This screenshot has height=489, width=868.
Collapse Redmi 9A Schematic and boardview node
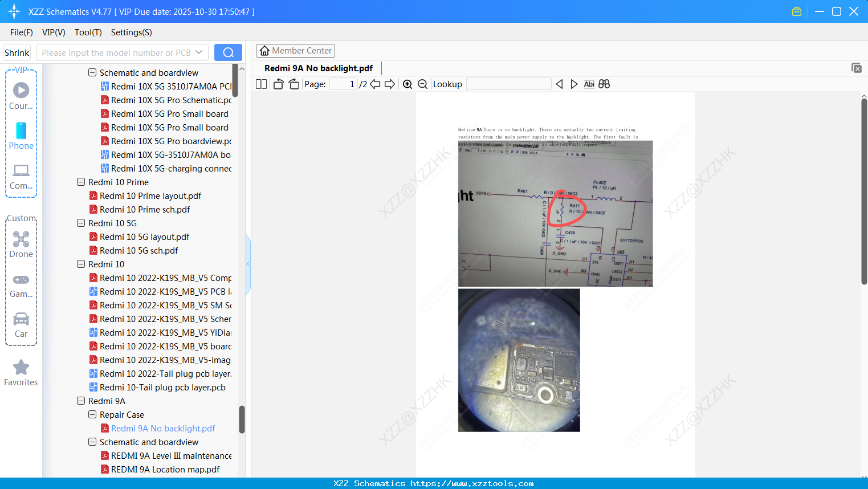[x=92, y=442]
